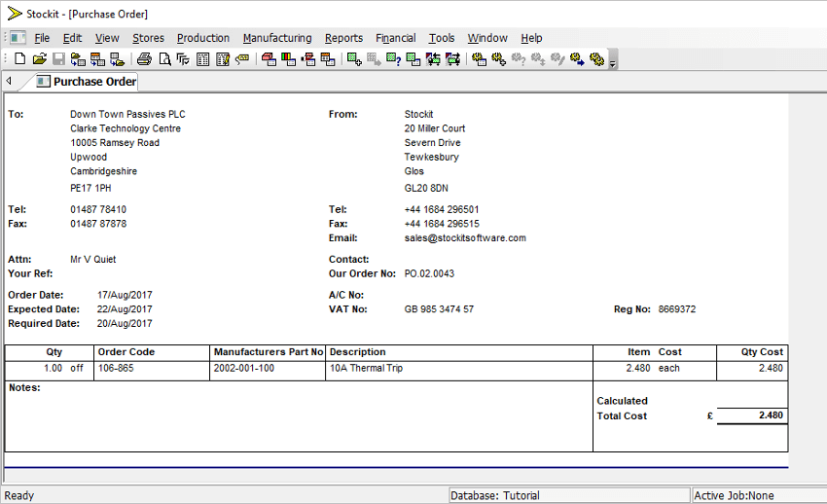Click the truck with right arrow icon
The image size is (827, 504).
pos(452,59)
